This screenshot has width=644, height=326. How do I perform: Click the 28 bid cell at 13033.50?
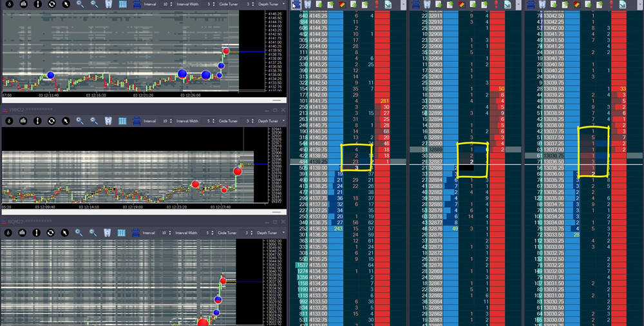(573, 235)
